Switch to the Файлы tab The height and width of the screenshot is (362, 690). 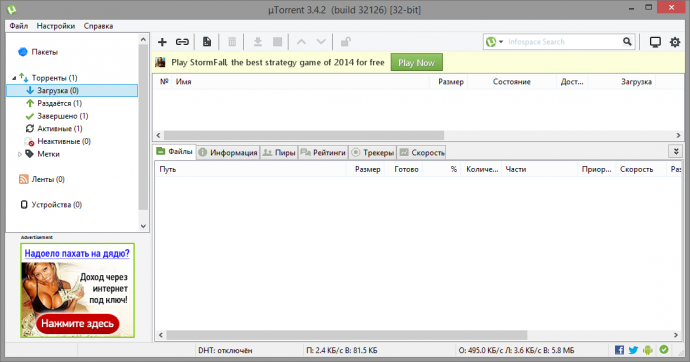[175, 151]
